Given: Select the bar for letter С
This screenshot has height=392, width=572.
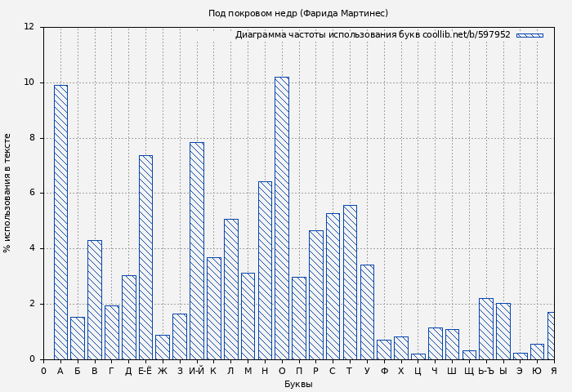Looking at the screenshot, I should [333, 286].
